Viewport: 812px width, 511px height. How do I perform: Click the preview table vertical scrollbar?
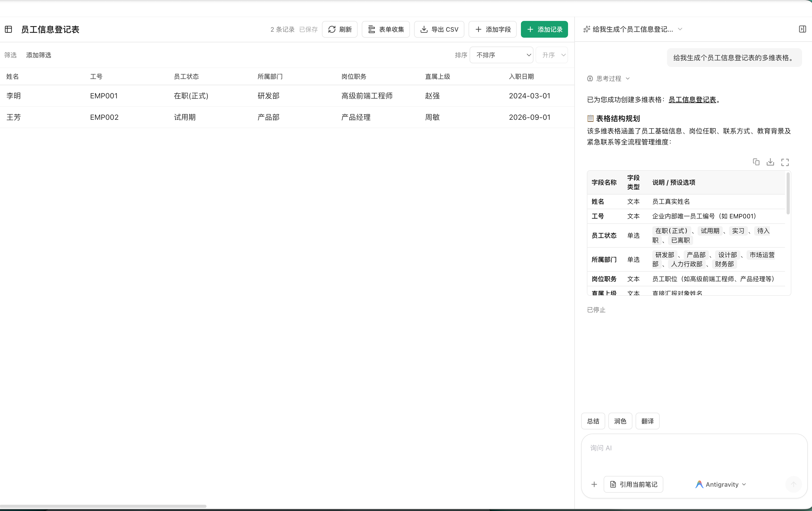click(x=788, y=193)
